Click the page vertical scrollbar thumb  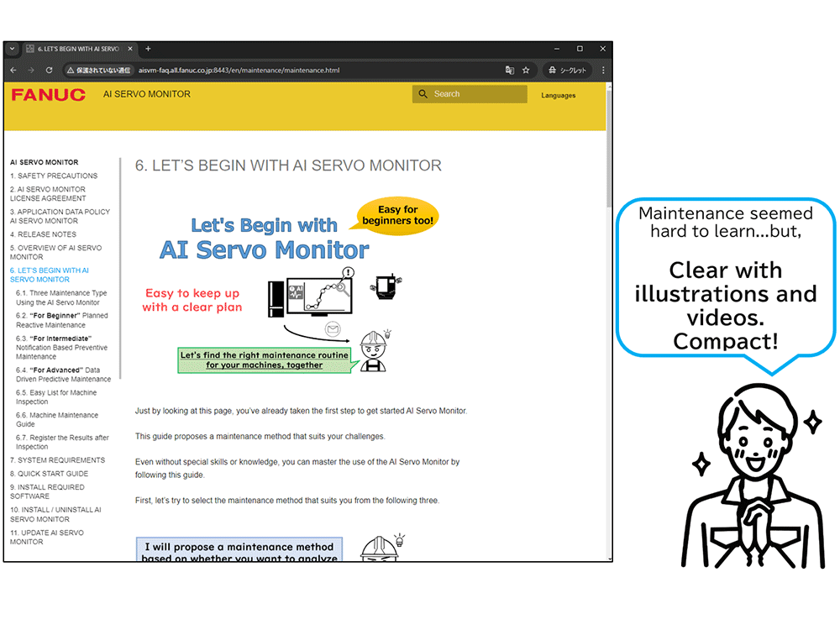coord(608,147)
